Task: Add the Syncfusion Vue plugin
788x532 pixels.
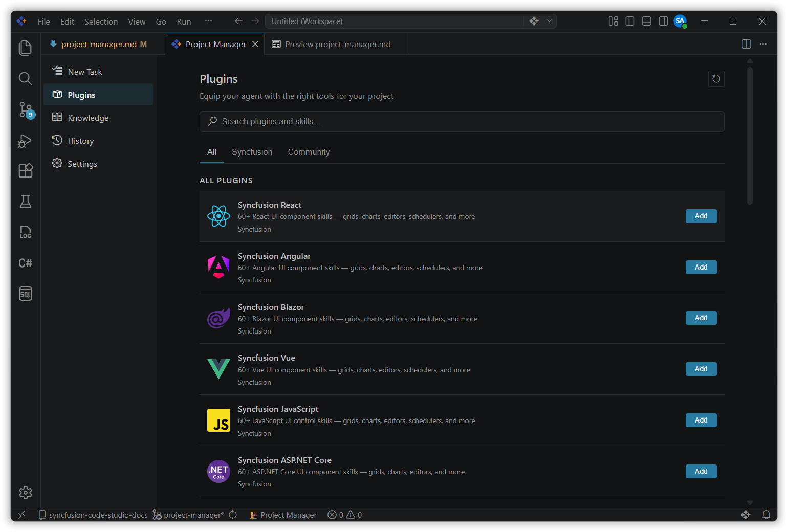Action: [701, 369]
